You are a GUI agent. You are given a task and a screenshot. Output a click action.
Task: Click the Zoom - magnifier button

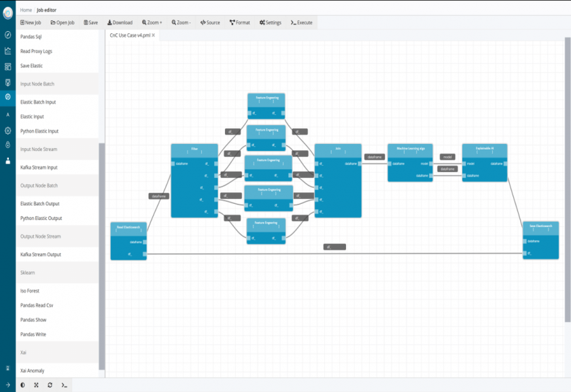[x=181, y=22]
